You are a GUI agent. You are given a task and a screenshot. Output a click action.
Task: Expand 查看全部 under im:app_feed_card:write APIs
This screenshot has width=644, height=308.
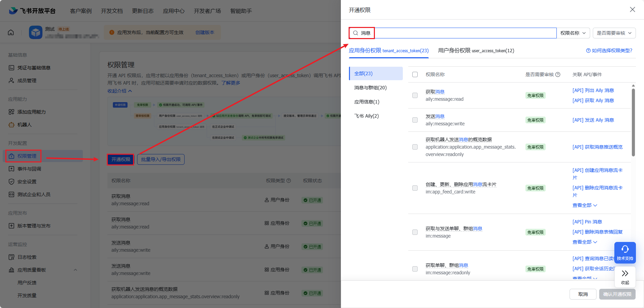[585, 205]
